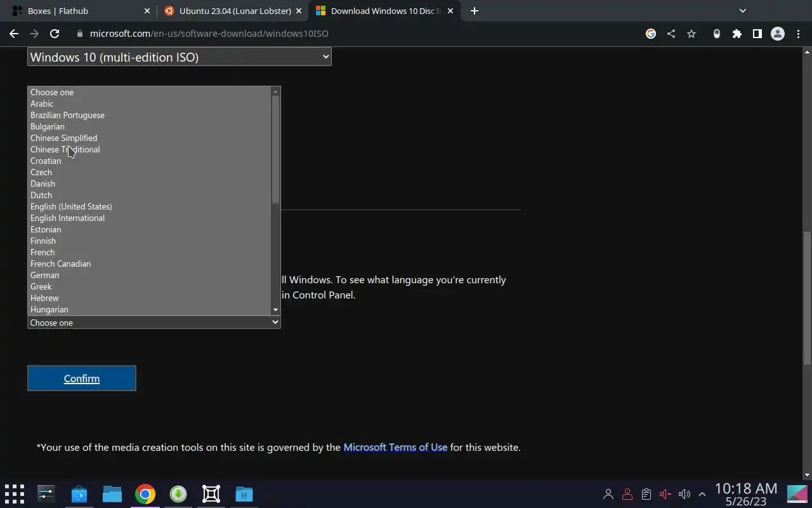Click the language 'Choose one' combo box

154,323
